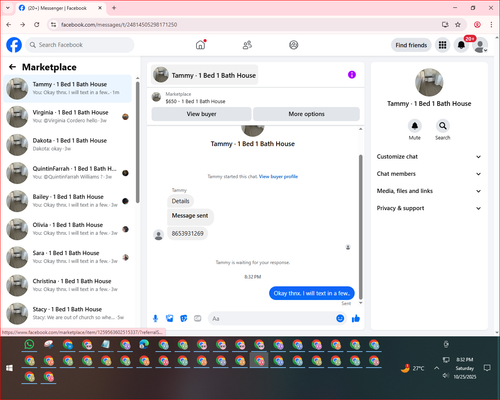Send a thumbs-up like
This screenshot has height=400, width=500.
[356, 318]
